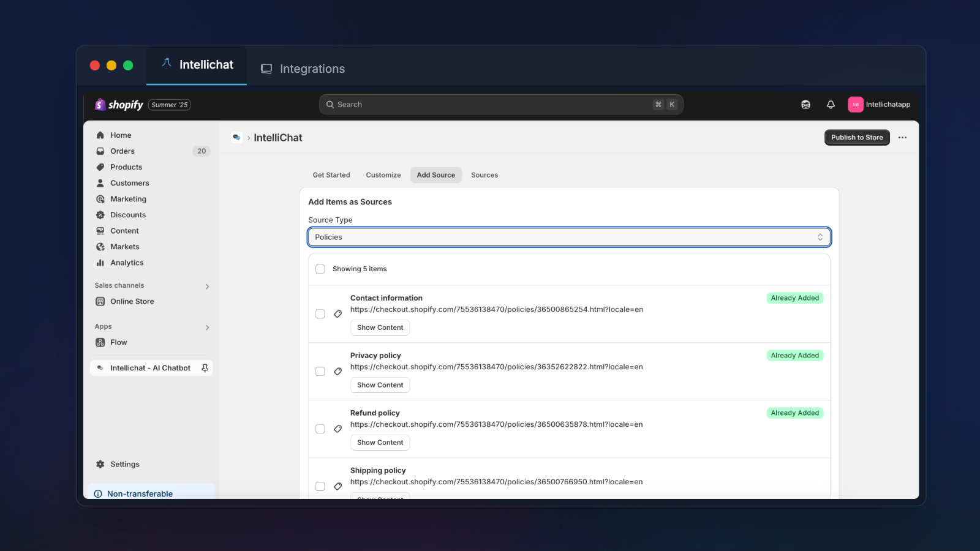Click the Shipping policy URL text
This screenshot has height=551, width=980.
click(497, 482)
